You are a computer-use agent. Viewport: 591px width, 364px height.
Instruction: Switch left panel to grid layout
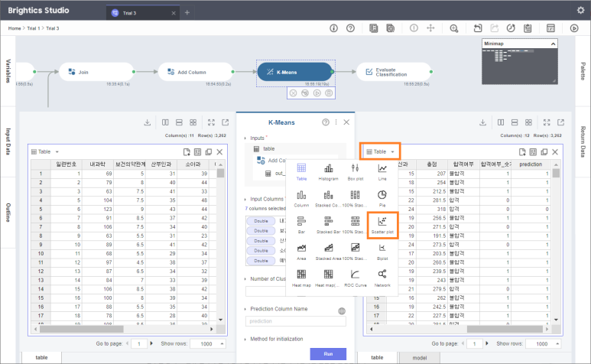click(x=193, y=122)
